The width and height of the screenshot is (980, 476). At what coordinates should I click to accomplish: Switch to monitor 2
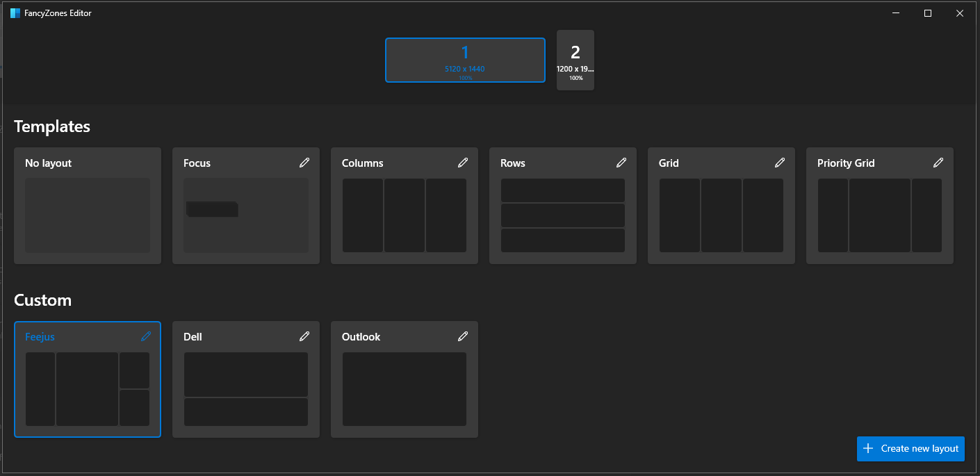pyautogui.click(x=575, y=60)
